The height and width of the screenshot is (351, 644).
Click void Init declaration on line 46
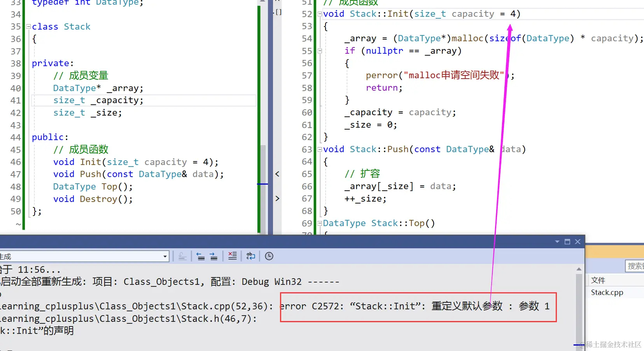click(x=136, y=162)
